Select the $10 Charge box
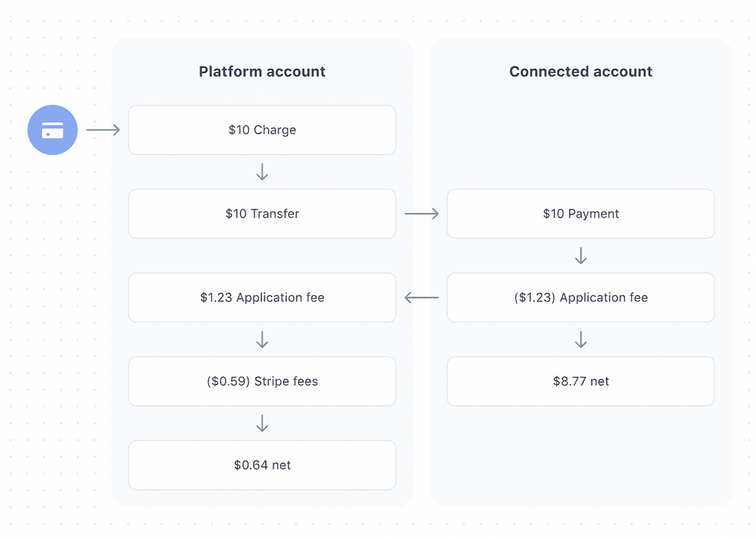Viewport: 756px width, 537px height. (x=262, y=130)
